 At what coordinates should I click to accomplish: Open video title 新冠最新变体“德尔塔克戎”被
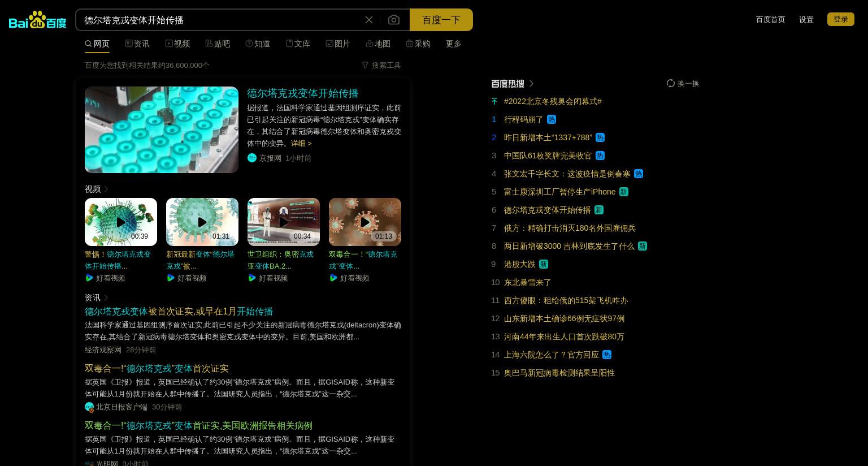coord(200,260)
